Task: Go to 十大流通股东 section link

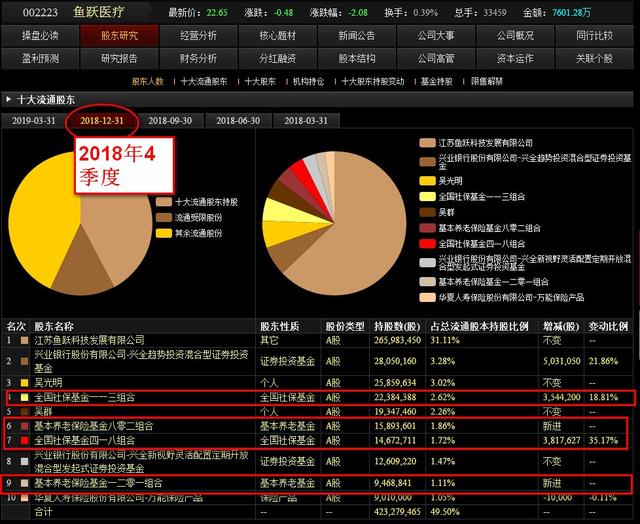Action: click(x=204, y=81)
